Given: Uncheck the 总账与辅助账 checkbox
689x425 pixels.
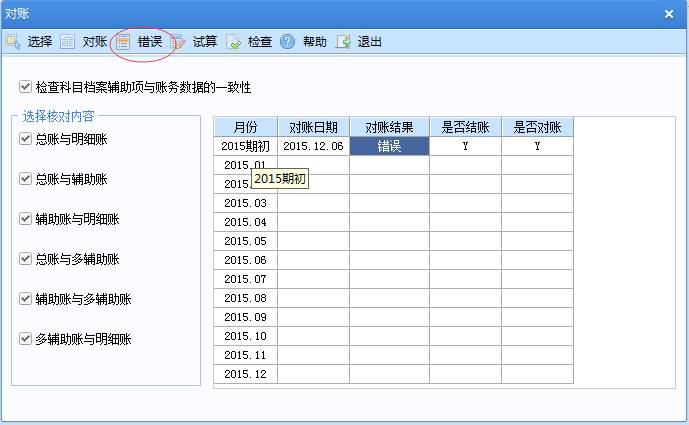Looking at the screenshot, I should coord(26,179).
